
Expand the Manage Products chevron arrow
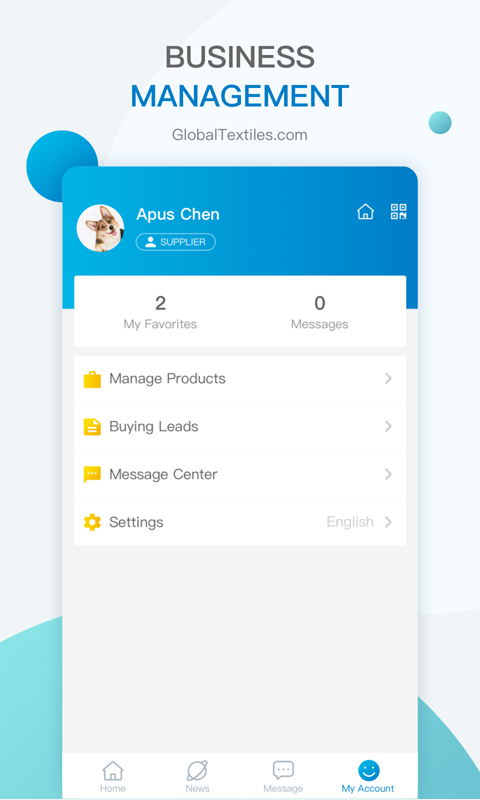point(388,379)
